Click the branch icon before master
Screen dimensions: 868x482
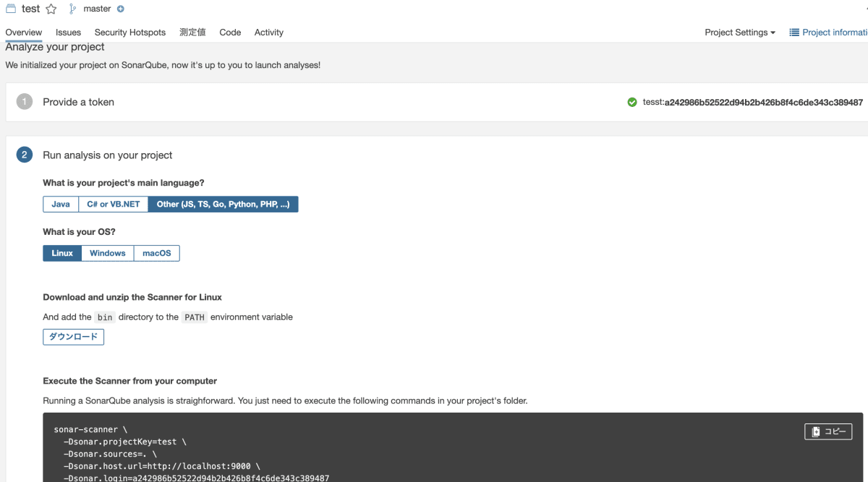pos(72,9)
